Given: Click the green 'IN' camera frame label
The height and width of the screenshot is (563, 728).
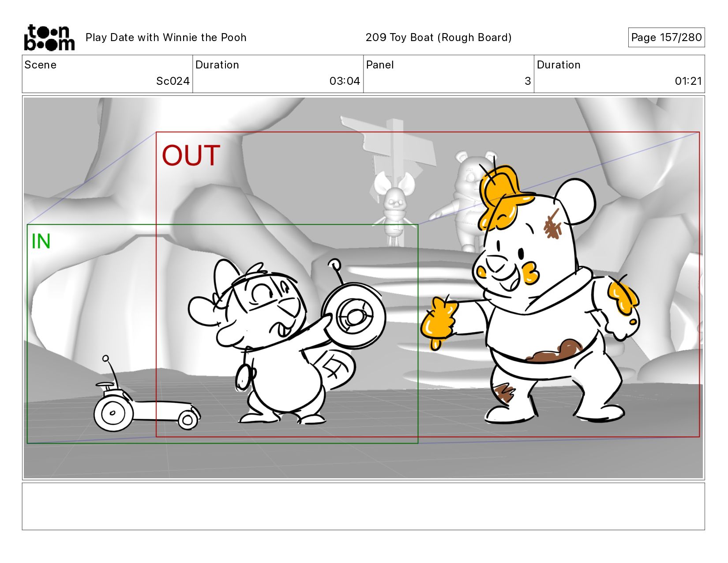Looking at the screenshot, I should [41, 242].
